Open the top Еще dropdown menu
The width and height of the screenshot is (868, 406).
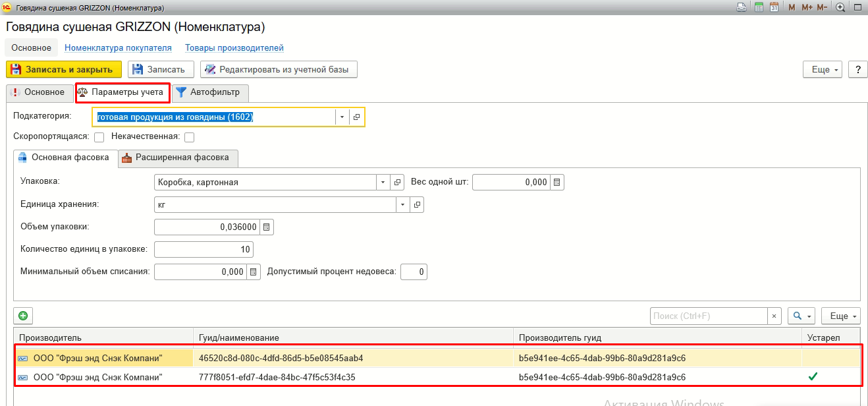coord(823,69)
